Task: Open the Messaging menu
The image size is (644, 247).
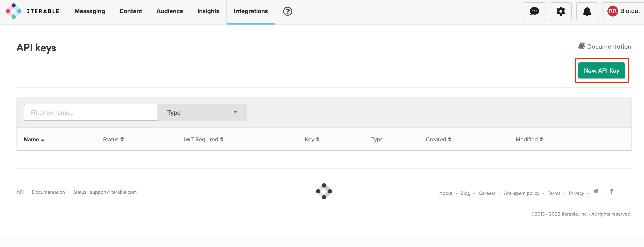Action: click(89, 11)
